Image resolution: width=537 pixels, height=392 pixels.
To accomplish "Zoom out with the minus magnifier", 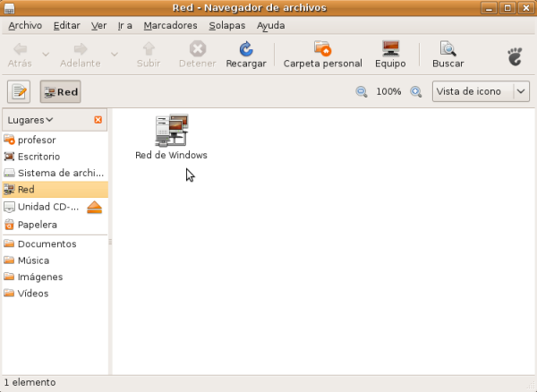I will pos(362,91).
